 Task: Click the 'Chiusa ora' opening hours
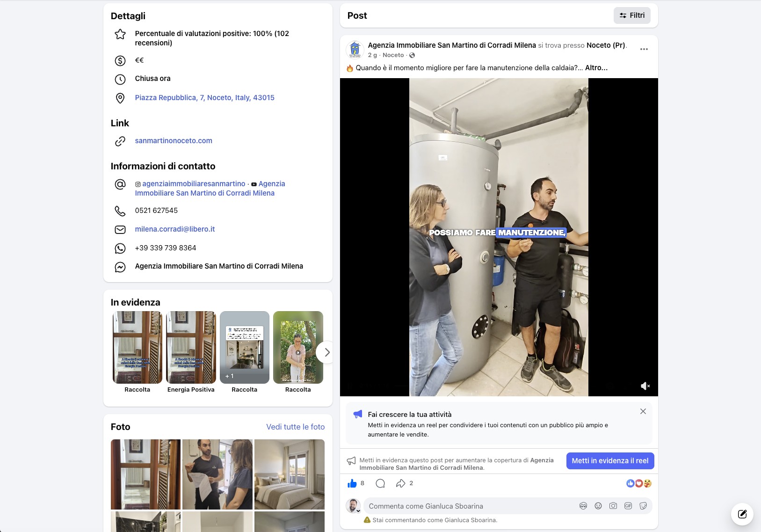[152, 79]
